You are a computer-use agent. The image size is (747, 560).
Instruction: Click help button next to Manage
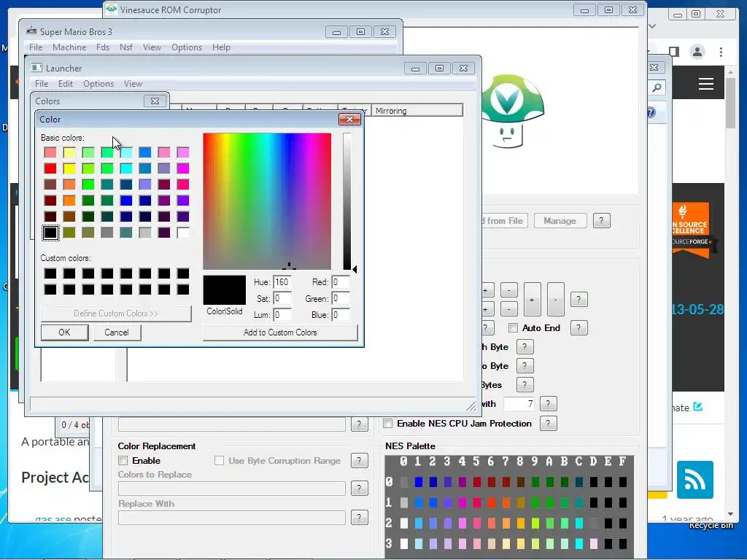click(601, 220)
